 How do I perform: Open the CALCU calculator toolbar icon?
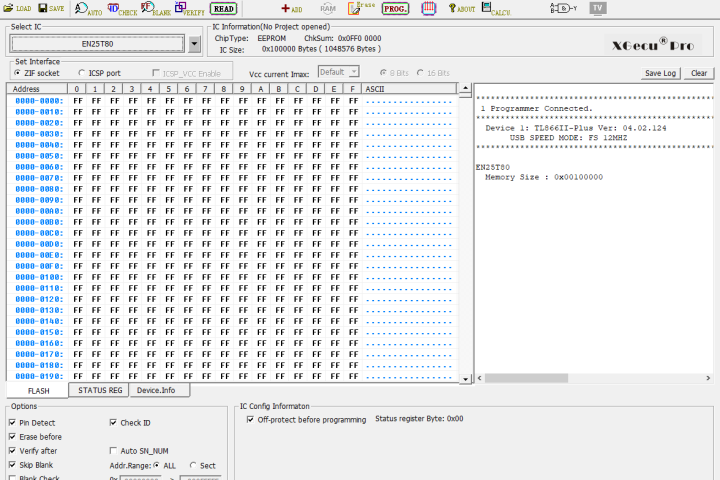(x=496, y=9)
